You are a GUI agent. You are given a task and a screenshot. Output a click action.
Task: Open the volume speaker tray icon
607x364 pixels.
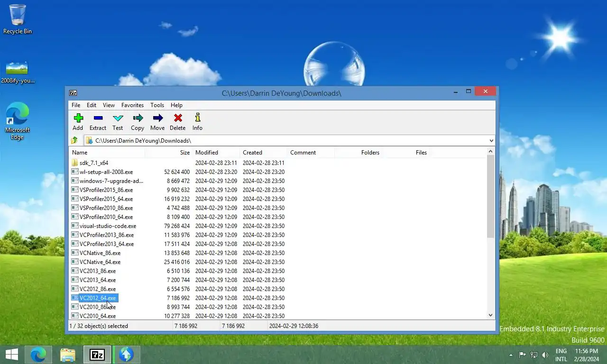tap(545, 355)
